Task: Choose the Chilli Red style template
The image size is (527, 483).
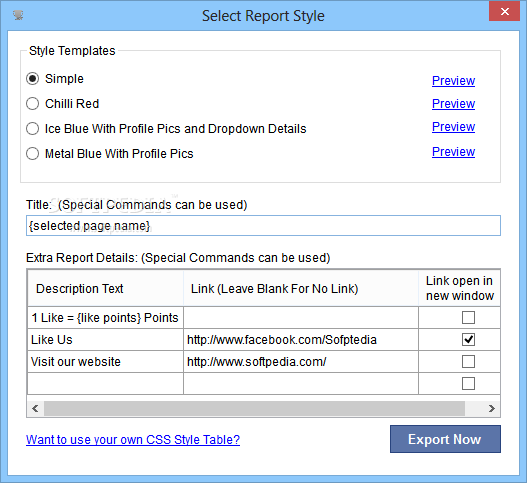Action: (33, 104)
